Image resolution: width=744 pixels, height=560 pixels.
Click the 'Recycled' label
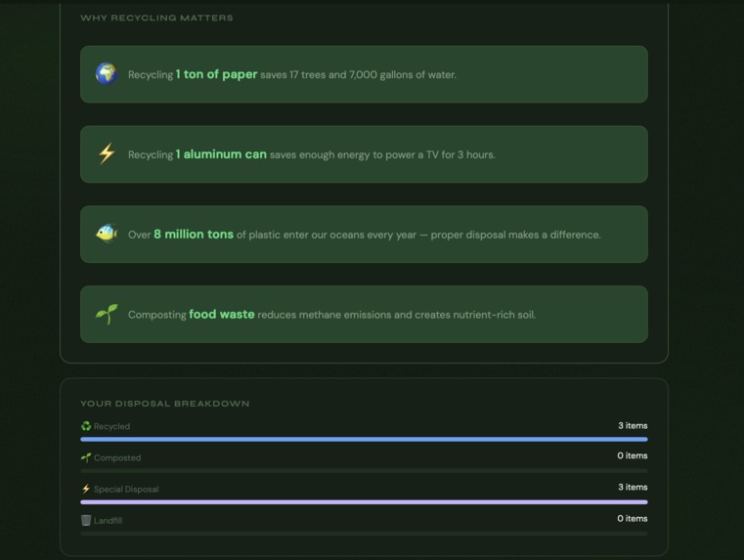(x=112, y=426)
